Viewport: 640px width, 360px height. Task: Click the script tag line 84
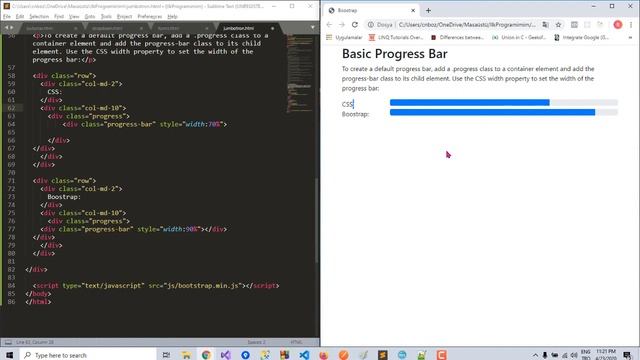[x=156, y=286]
